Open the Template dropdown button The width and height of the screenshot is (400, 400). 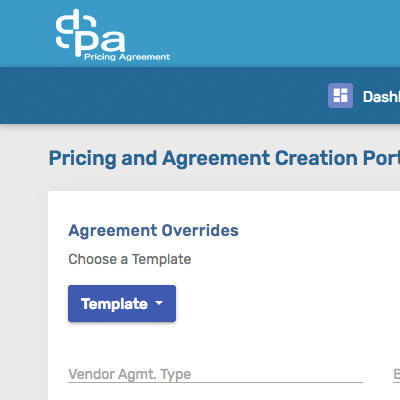click(122, 303)
